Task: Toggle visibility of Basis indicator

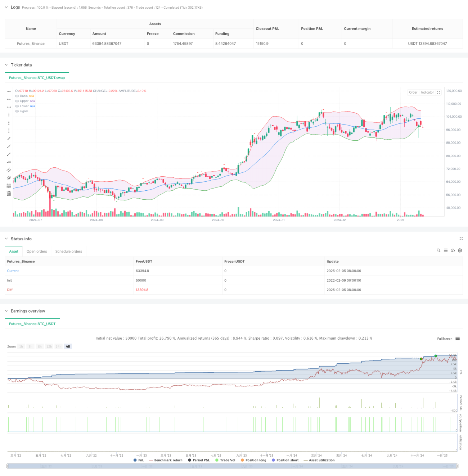Action: (17, 96)
